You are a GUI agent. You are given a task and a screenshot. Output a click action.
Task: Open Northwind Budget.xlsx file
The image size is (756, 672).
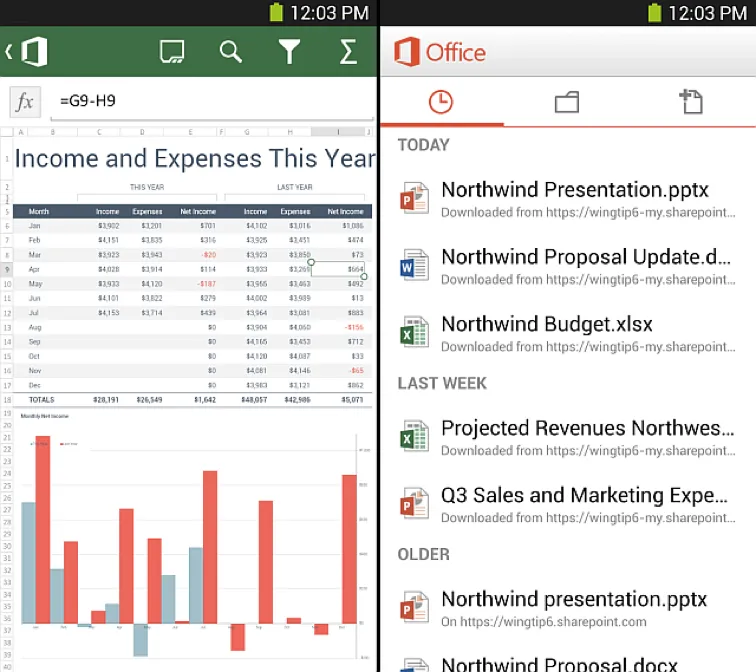tap(546, 333)
